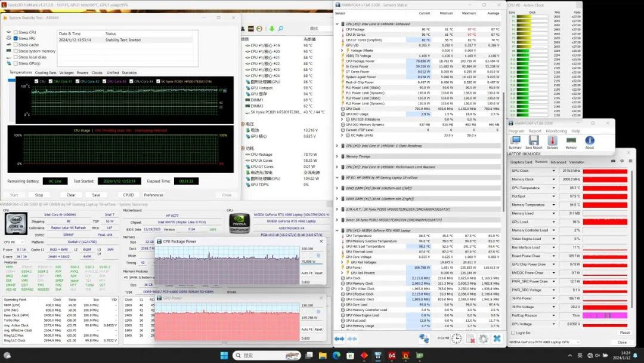The image size is (644, 363).
Task: Open the Monitoring menu in HWiNFO64
Action: pyautogui.click(x=556, y=131)
